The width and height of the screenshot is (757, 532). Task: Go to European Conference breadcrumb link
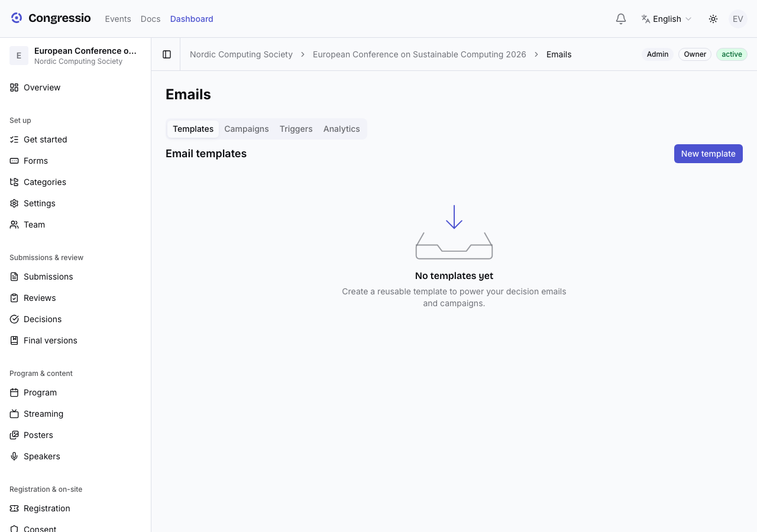click(x=419, y=54)
